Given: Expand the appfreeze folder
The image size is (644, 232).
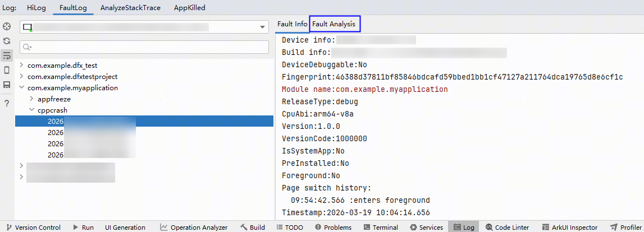Looking at the screenshot, I should pos(32,99).
